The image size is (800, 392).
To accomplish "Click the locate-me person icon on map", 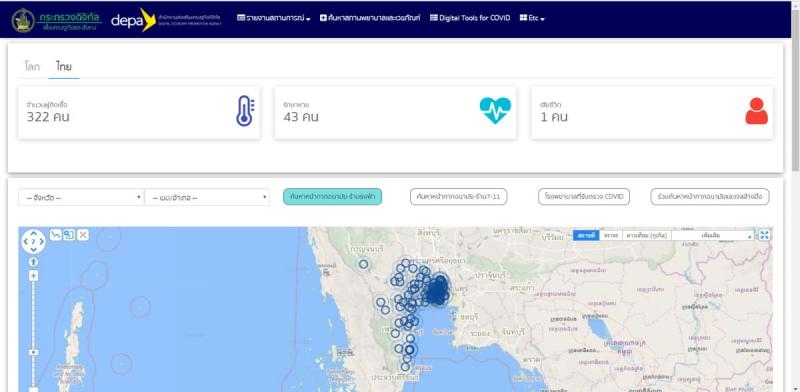I will point(33,262).
